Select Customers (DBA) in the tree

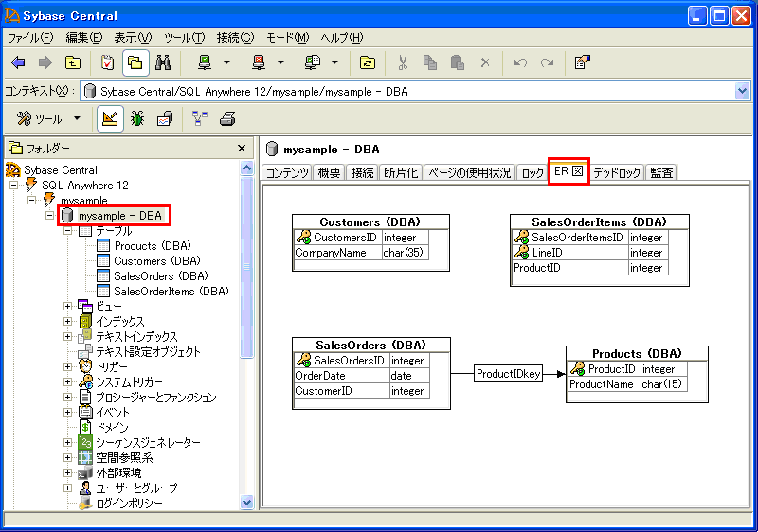(x=156, y=260)
